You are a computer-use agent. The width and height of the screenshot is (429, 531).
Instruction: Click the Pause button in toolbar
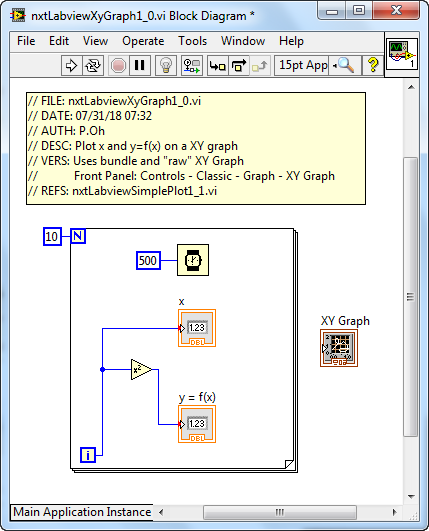click(140, 65)
